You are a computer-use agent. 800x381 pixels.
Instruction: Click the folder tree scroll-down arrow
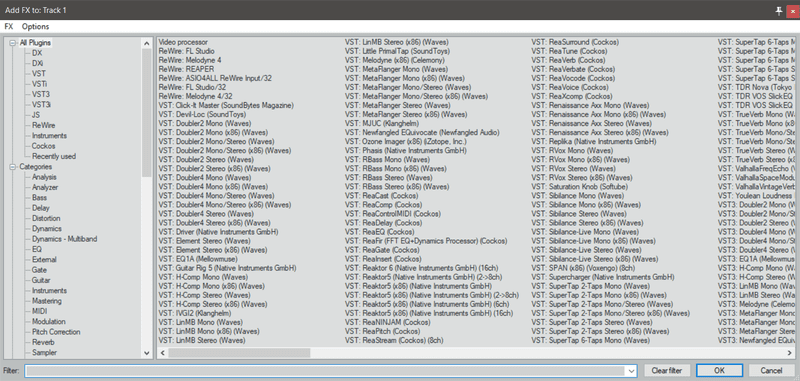coord(147,352)
